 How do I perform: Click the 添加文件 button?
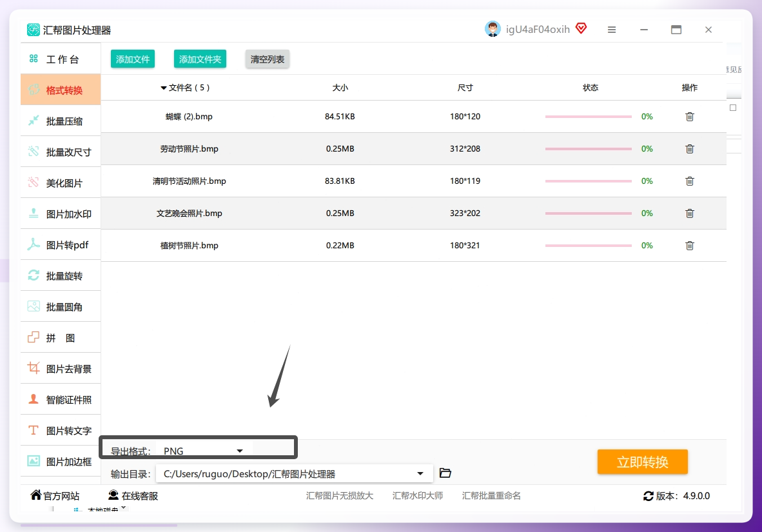(133, 59)
